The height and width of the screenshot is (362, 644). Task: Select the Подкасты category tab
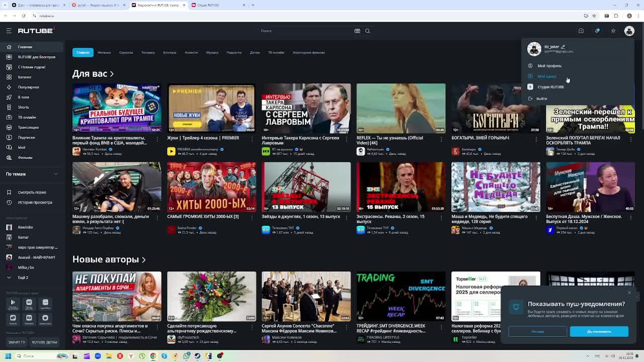(x=234, y=52)
